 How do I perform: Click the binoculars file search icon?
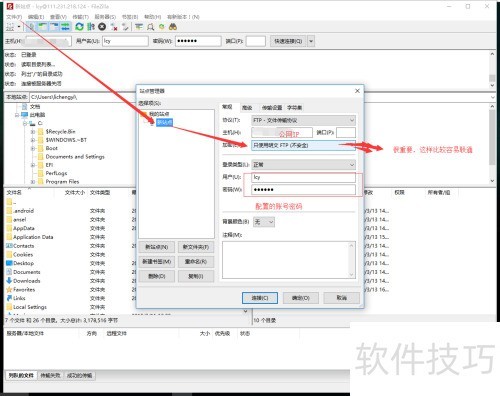(173, 27)
